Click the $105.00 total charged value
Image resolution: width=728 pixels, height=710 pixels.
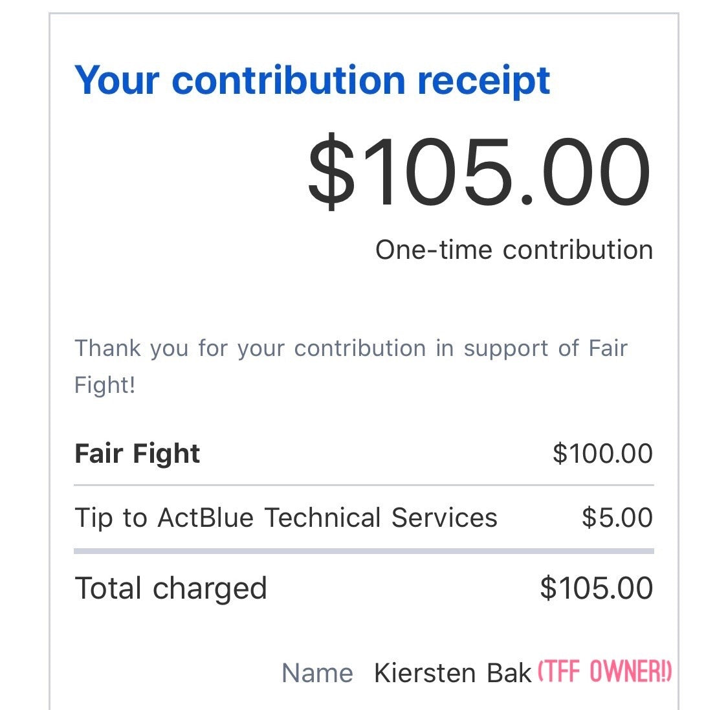596,588
